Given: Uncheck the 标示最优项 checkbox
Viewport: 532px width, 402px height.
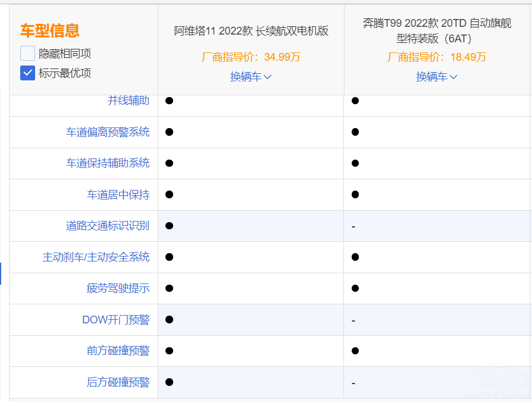Looking at the screenshot, I should click(28, 73).
